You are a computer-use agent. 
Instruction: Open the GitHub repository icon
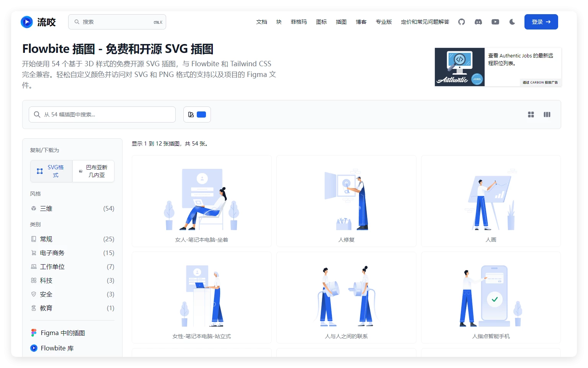[x=461, y=22]
